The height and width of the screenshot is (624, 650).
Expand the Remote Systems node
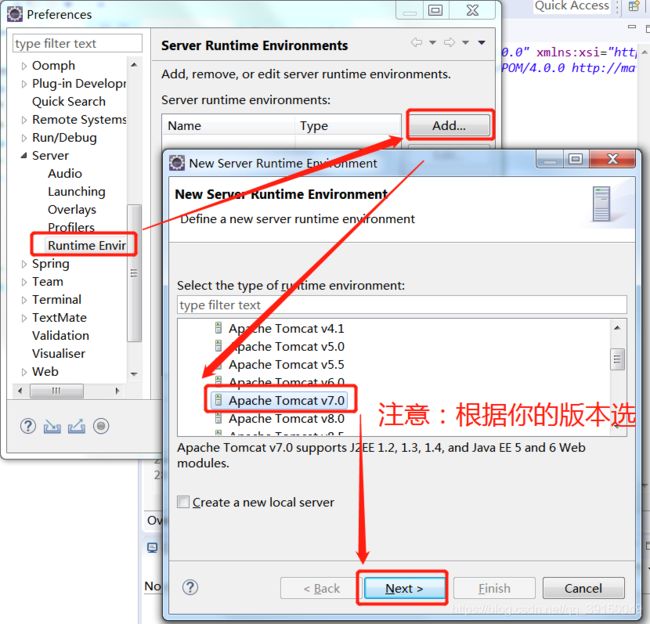tap(24, 120)
